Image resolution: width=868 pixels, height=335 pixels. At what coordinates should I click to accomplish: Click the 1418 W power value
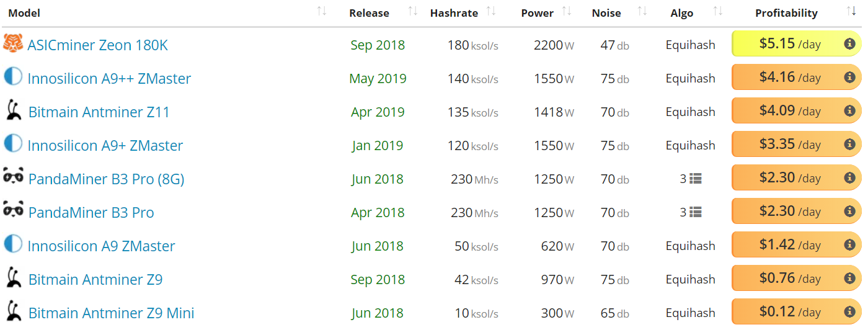554,112
